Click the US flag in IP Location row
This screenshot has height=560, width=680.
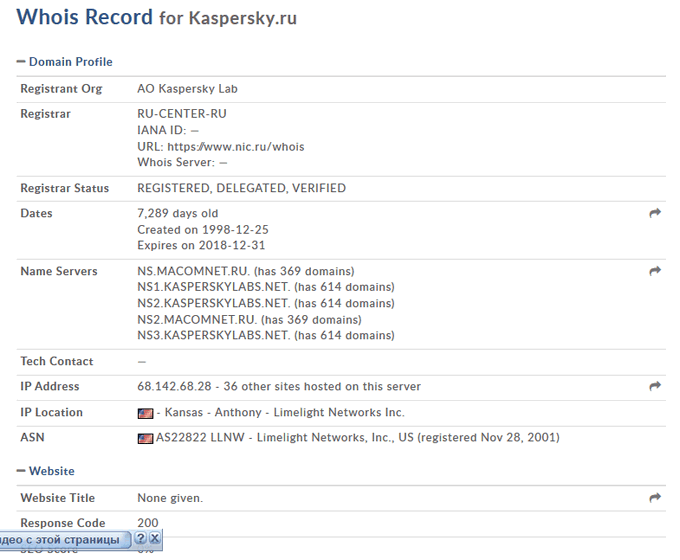click(x=145, y=413)
